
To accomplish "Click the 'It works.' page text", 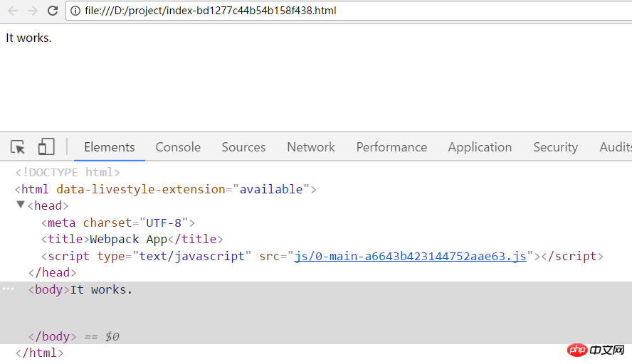I will pos(28,38).
